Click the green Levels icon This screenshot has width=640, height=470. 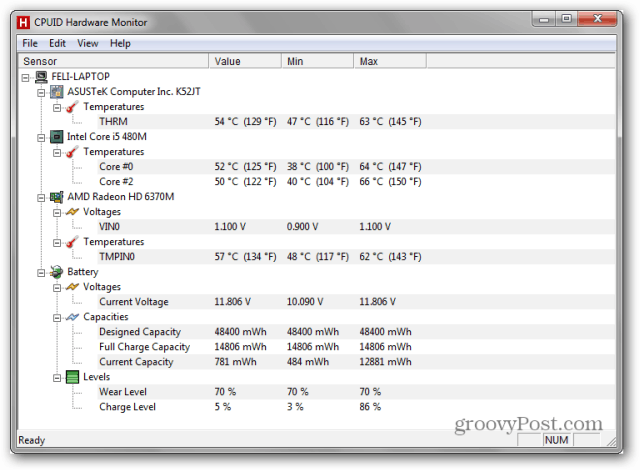point(72,377)
